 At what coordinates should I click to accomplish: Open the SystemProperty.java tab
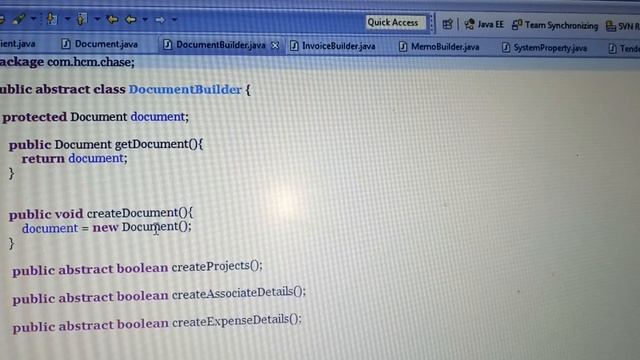tap(544, 48)
